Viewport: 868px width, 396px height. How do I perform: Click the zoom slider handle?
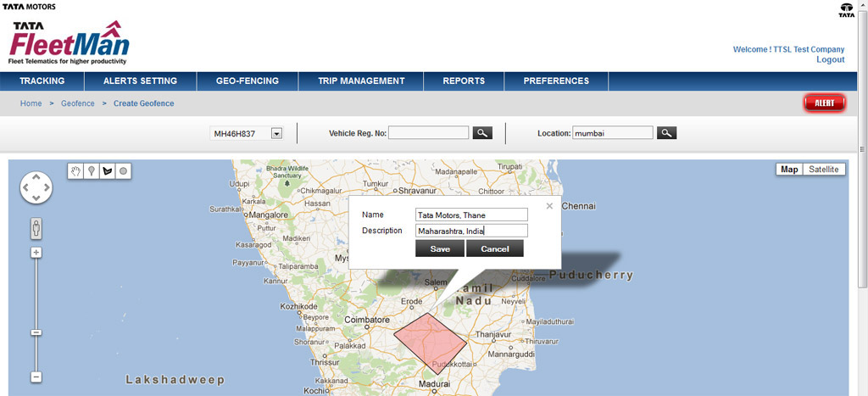[36, 332]
